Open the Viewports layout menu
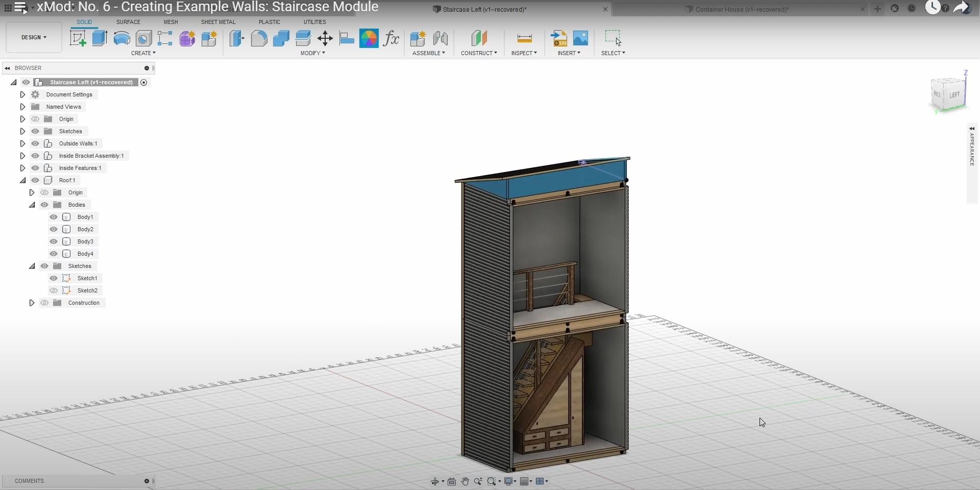Screen dimensions: 980x490 click(x=540, y=481)
